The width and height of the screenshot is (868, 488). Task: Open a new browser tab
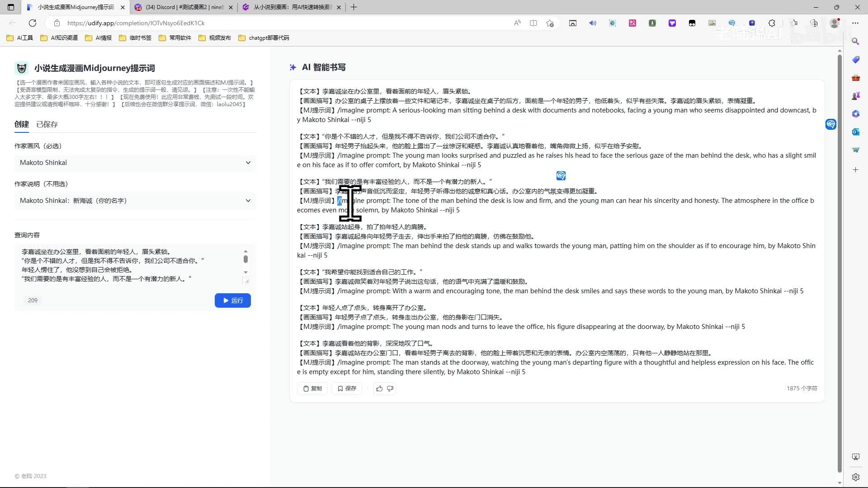[354, 7]
